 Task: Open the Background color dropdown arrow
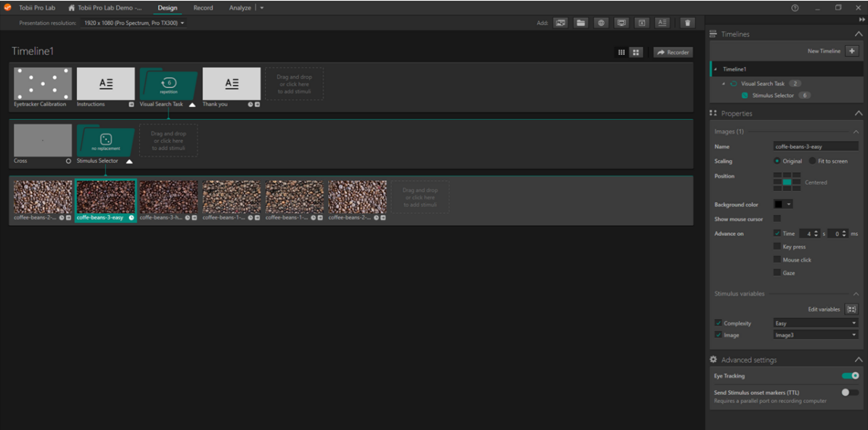click(790, 205)
